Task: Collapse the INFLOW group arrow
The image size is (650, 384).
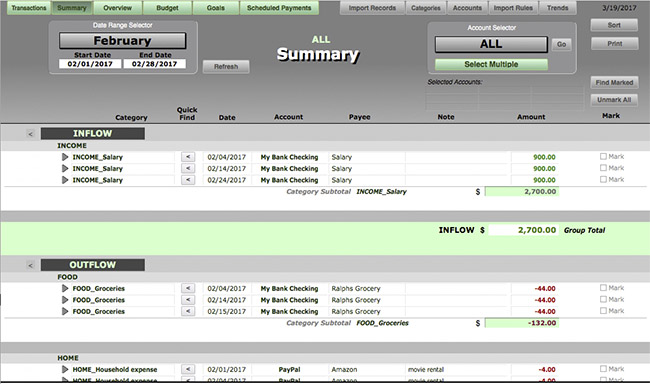Action: click(x=30, y=134)
